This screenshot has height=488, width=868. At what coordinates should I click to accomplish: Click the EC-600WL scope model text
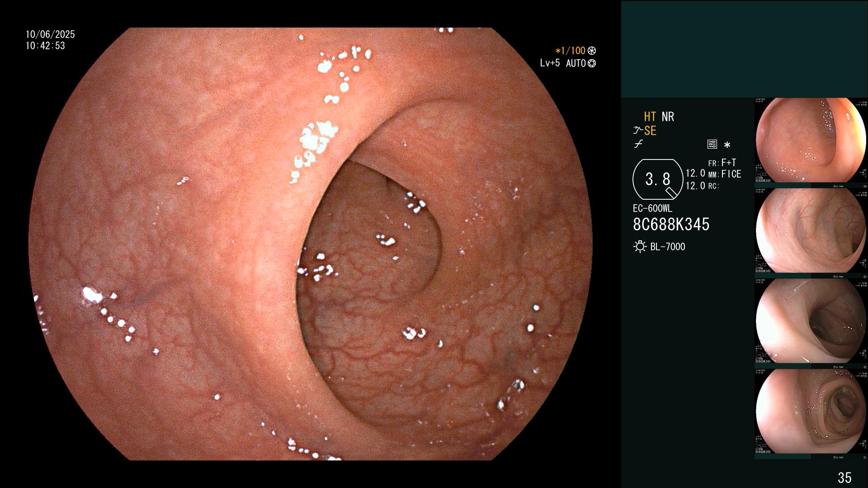pos(652,209)
